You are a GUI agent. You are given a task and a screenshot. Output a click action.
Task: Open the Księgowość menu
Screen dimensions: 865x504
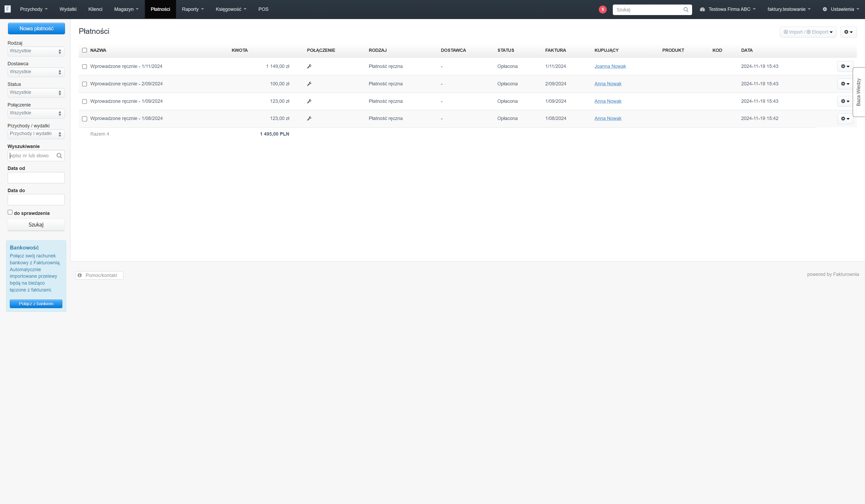(x=231, y=9)
